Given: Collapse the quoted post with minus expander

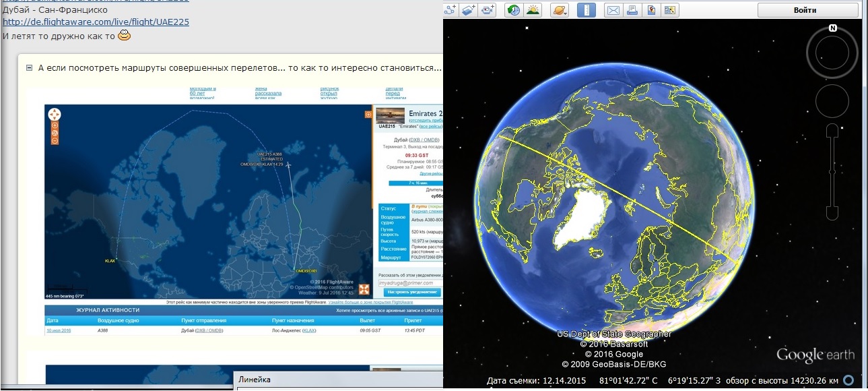Looking at the screenshot, I should [30, 67].
